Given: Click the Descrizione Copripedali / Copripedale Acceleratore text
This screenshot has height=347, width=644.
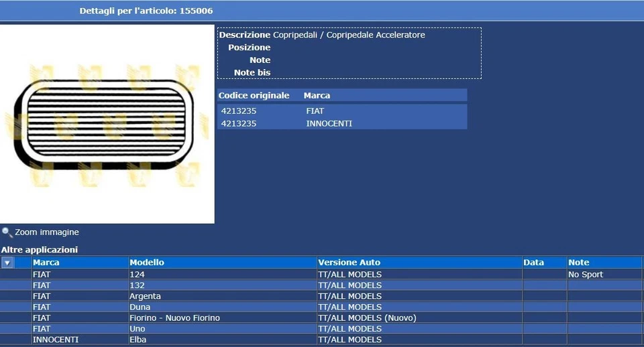Looking at the screenshot, I should click(322, 35).
